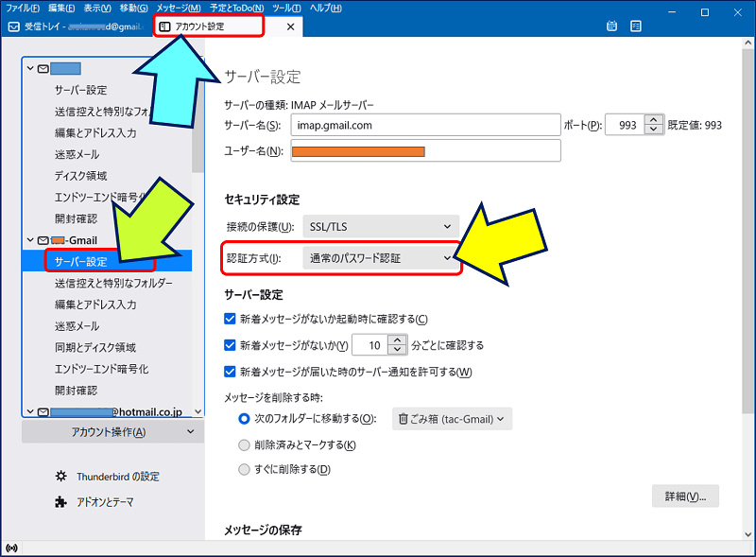Toggle 新着メッセージがないか起動時に確認する checkbox
This screenshot has width=756, height=557.
(x=230, y=319)
